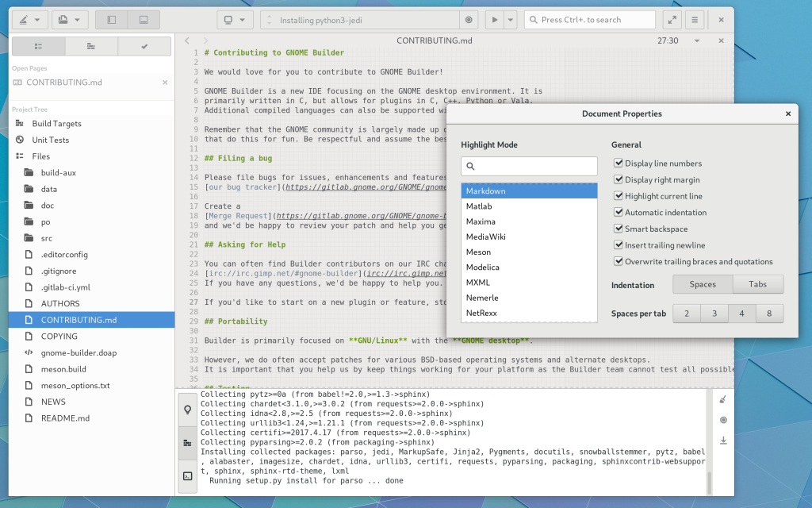Select Matlab highlight mode
The width and height of the screenshot is (812, 508).
tap(529, 206)
